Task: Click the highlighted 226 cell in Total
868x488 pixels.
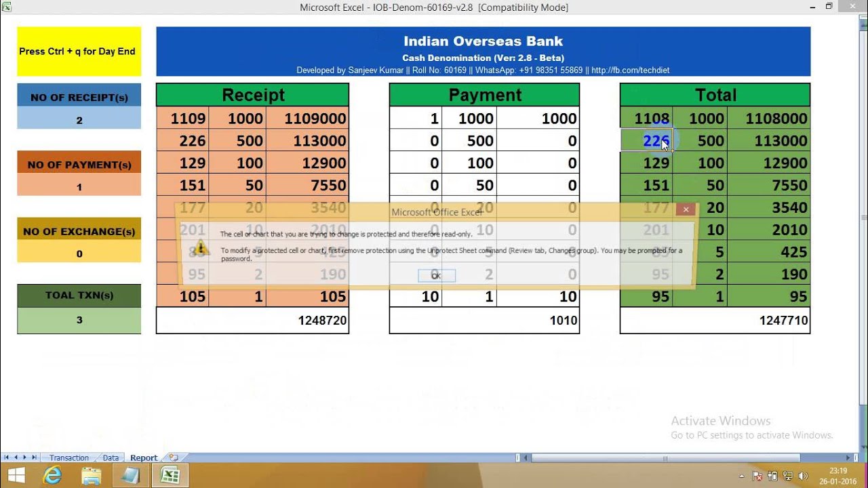Action: click(x=646, y=140)
